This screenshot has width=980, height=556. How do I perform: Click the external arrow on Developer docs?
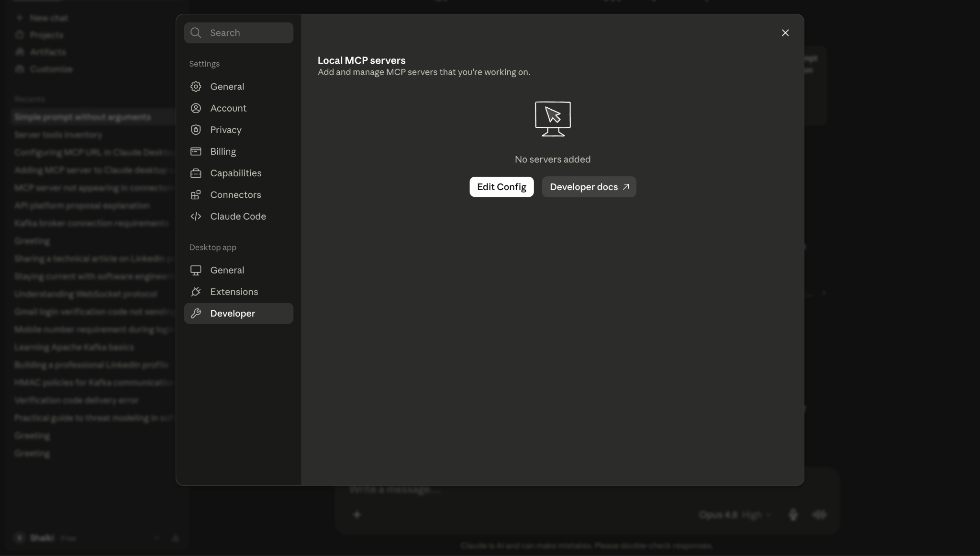(x=626, y=187)
